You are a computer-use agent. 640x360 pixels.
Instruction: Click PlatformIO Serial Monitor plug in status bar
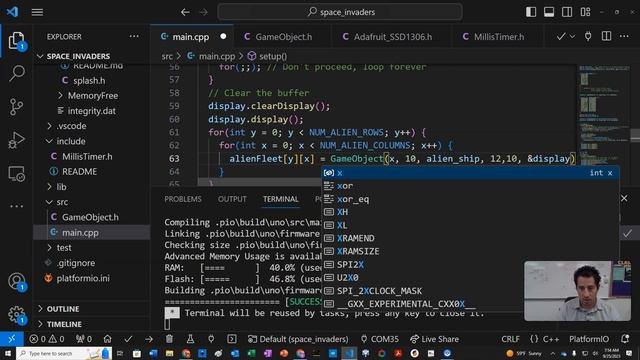pos(211,339)
